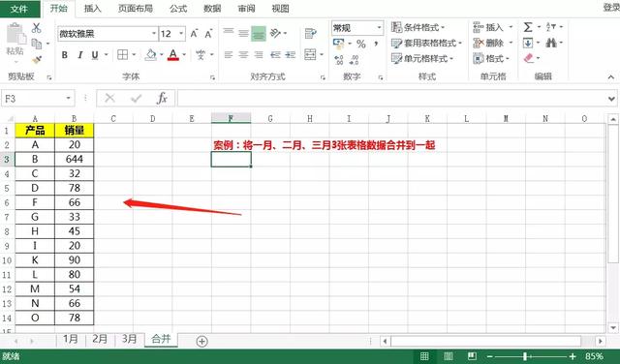620x364 pixels.
Task: Click merge and center icon
Action: (x=310, y=54)
